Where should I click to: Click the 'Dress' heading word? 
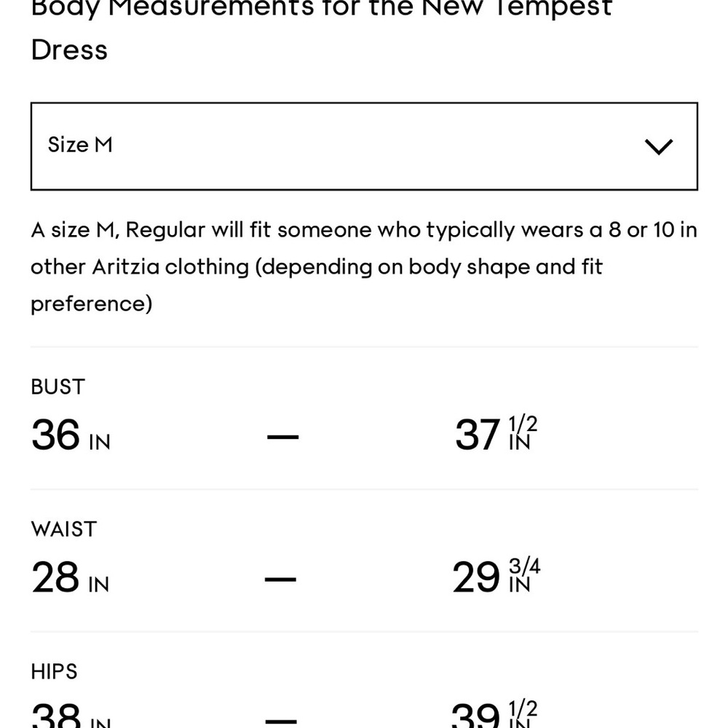[x=69, y=50]
